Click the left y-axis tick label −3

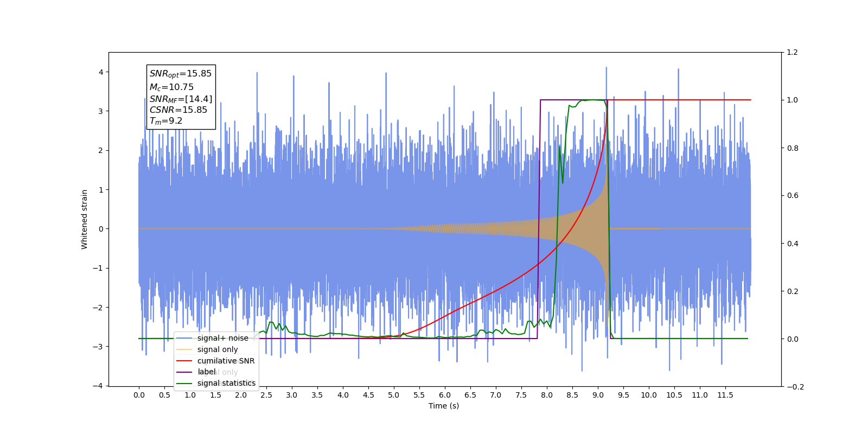click(98, 347)
